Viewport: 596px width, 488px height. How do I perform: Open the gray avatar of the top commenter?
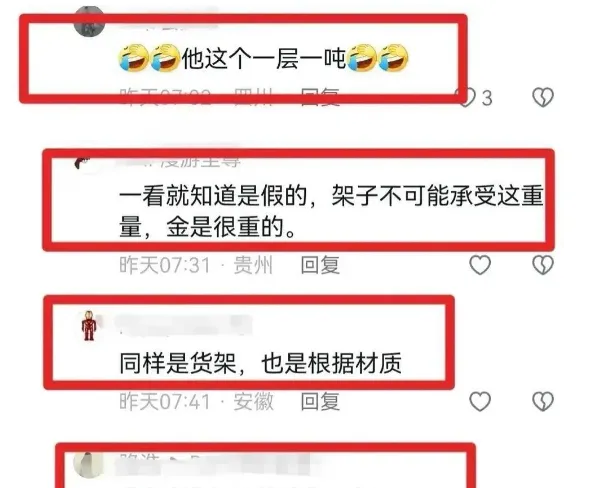point(90,22)
